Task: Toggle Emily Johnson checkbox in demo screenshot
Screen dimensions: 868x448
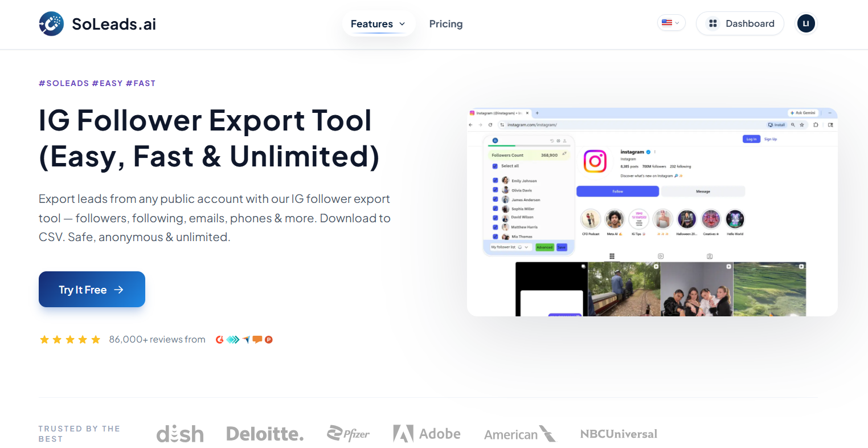Action: tap(495, 181)
